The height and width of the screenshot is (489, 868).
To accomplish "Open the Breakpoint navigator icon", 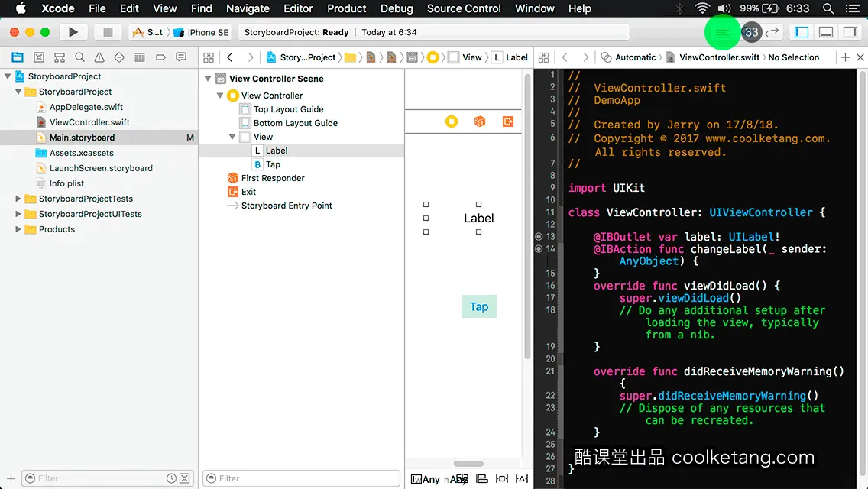I will click(x=160, y=57).
